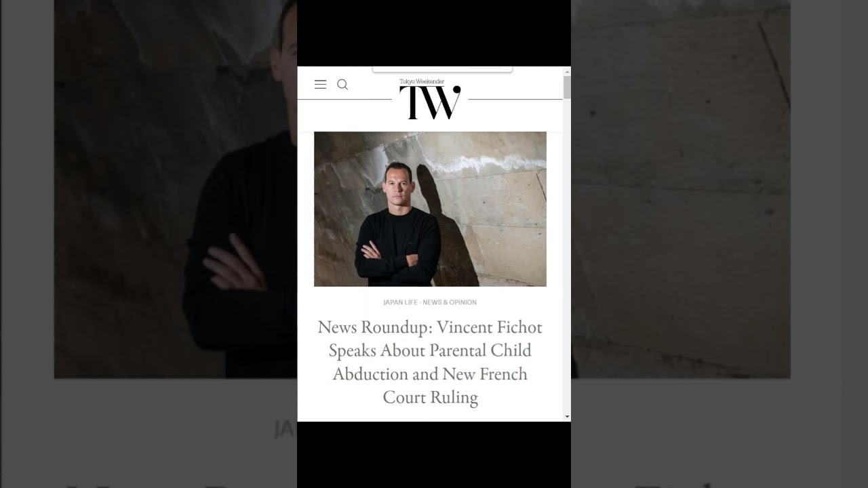Click the page scrollbar thumb
The width and height of the screenshot is (868, 488).
(567, 87)
